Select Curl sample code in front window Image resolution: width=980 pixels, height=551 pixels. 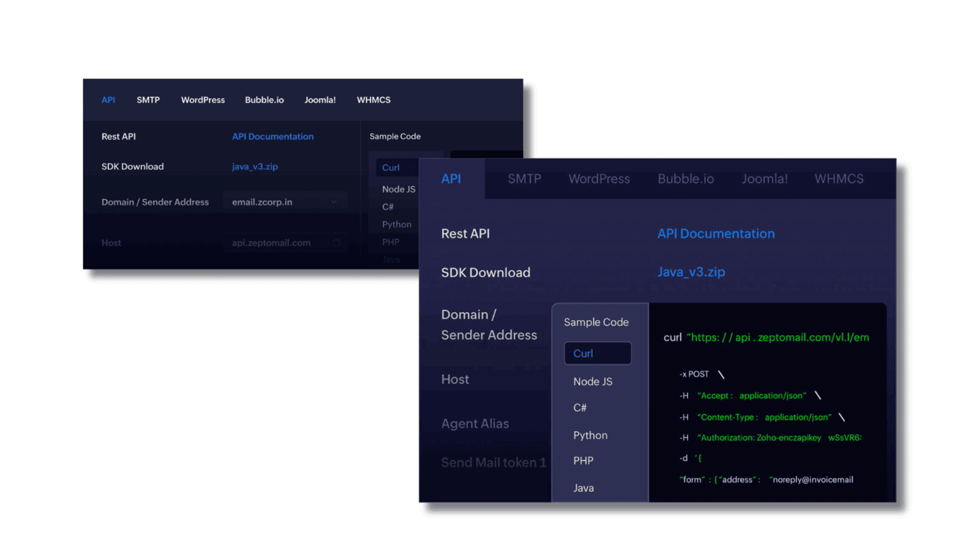click(x=598, y=353)
